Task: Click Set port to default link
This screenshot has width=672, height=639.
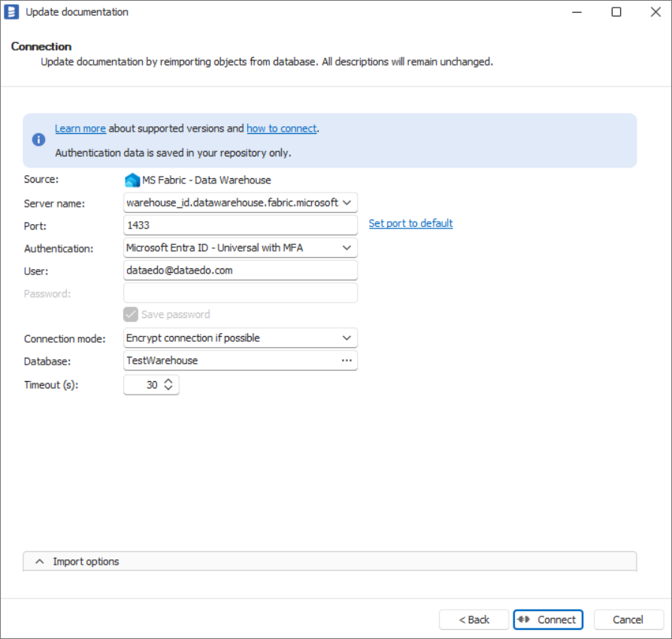Action: point(410,223)
